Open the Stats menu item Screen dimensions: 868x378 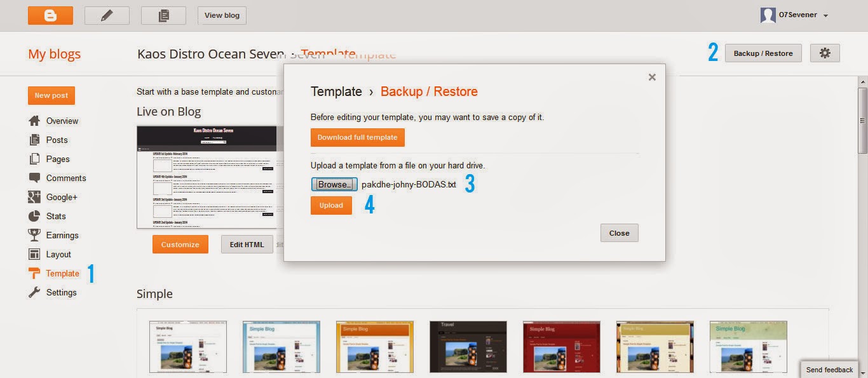(56, 216)
